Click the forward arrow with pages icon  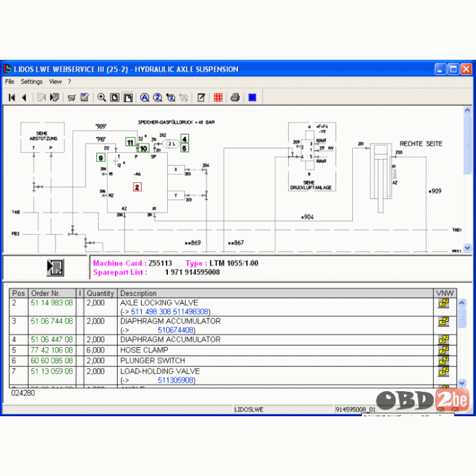pos(55,98)
